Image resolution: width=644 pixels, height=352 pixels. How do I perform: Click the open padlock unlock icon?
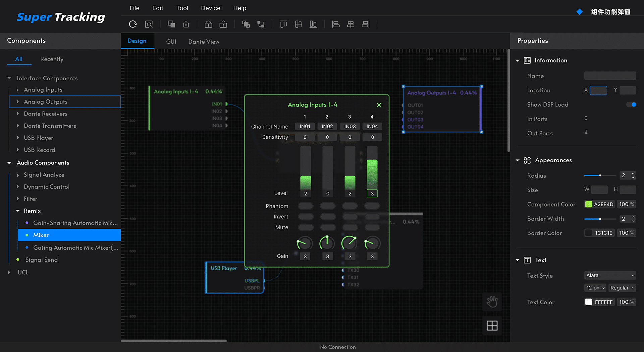pyautogui.click(x=223, y=24)
